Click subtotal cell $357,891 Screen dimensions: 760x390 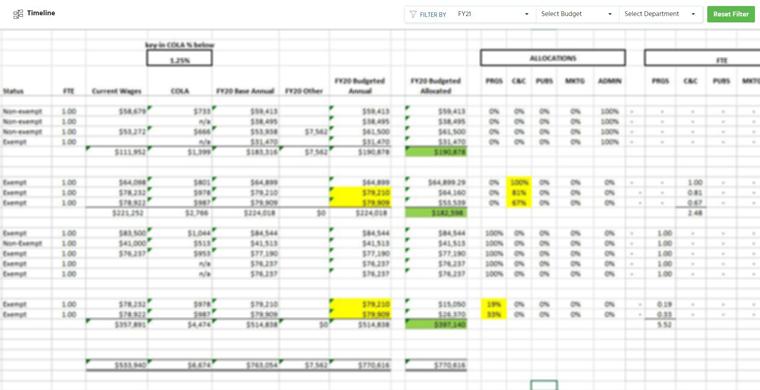click(x=117, y=324)
